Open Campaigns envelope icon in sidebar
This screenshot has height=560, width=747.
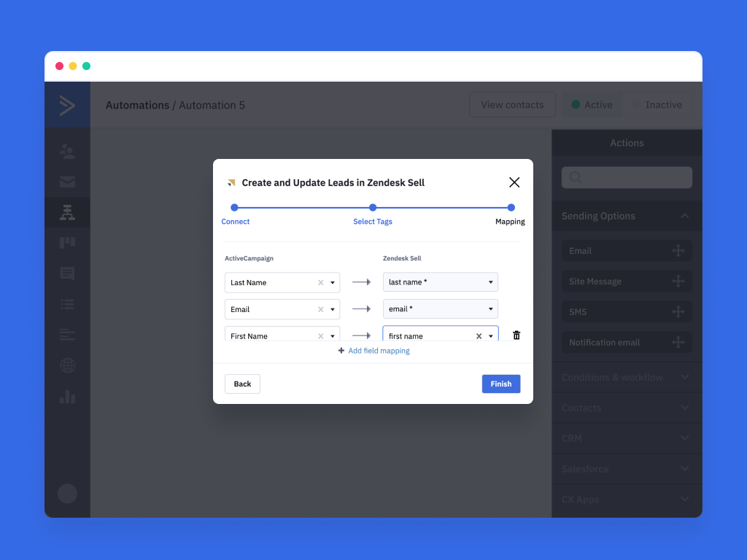67,182
